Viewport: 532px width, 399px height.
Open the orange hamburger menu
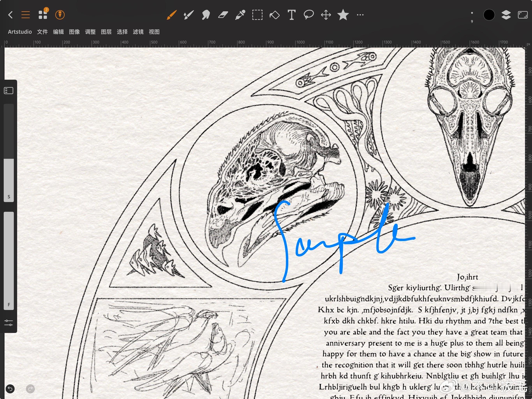tap(26, 15)
